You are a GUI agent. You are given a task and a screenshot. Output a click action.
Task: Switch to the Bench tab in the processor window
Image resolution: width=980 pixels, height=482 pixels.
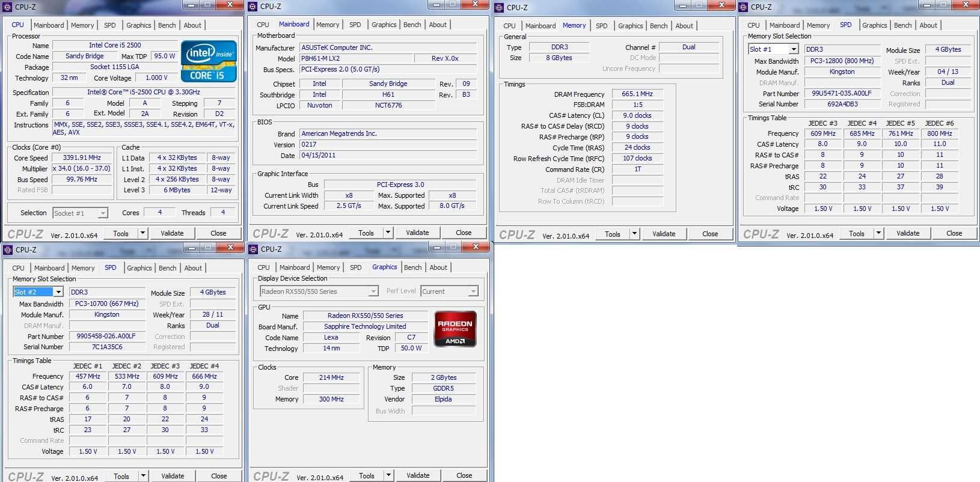167,25
